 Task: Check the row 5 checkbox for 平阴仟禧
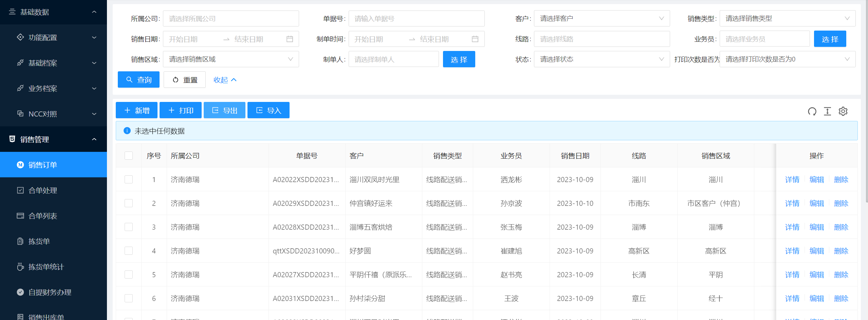(x=129, y=274)
